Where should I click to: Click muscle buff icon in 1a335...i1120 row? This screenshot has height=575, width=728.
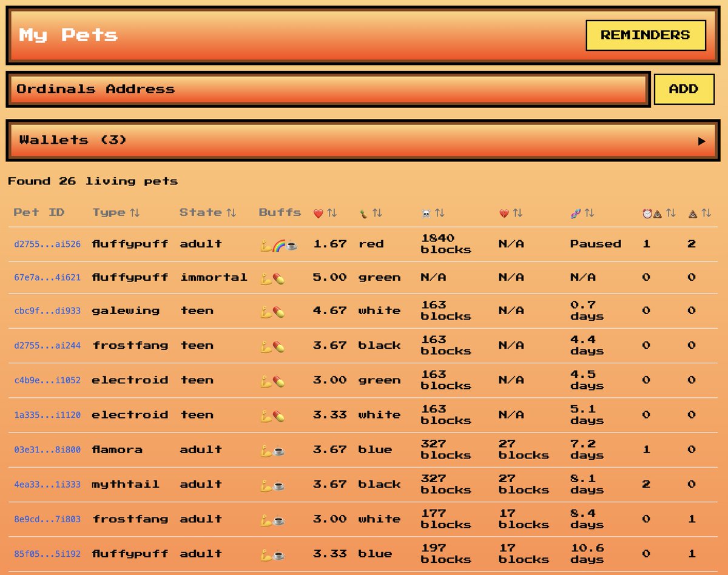[265, 416]
